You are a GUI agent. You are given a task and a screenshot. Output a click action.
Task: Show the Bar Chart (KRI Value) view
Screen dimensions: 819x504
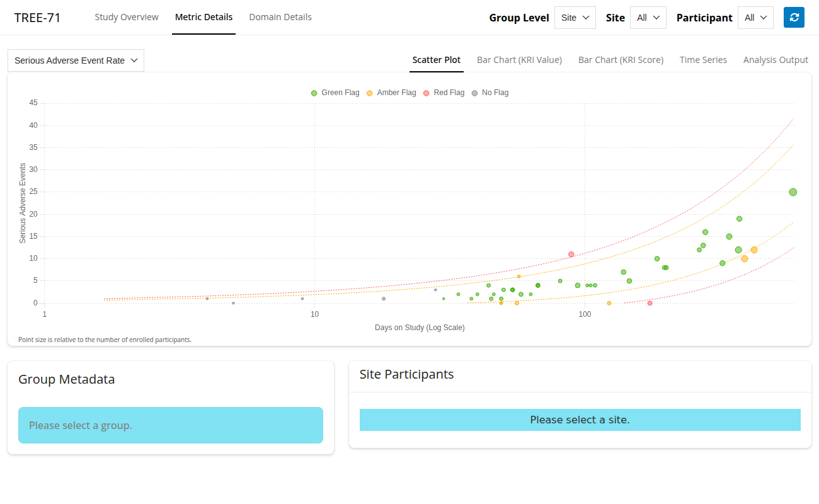point(519,60)
